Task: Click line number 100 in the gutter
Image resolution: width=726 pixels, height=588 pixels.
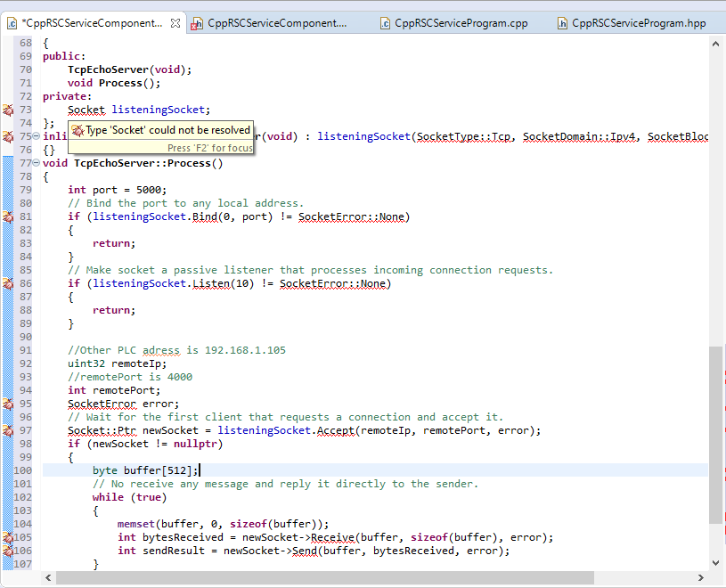Action: [22, 471]
